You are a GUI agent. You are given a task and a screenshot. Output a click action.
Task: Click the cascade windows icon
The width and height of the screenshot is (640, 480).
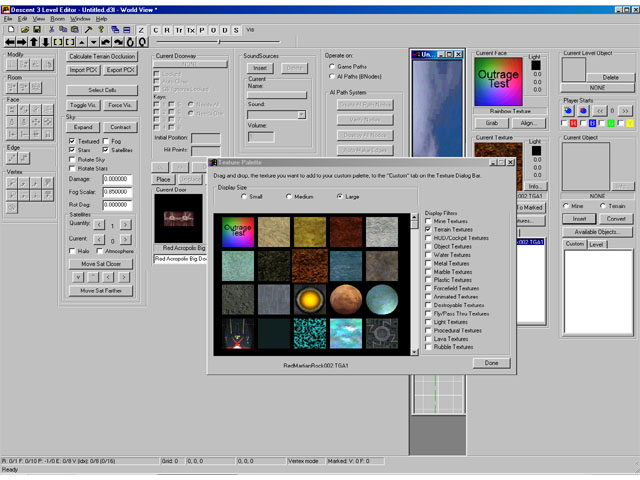pos(115,30)
